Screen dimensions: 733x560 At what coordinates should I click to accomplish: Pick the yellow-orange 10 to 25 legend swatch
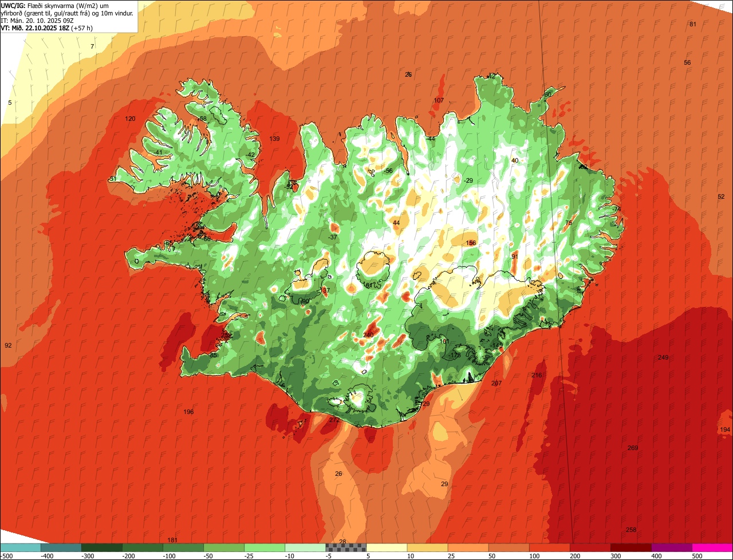(427, 547)
